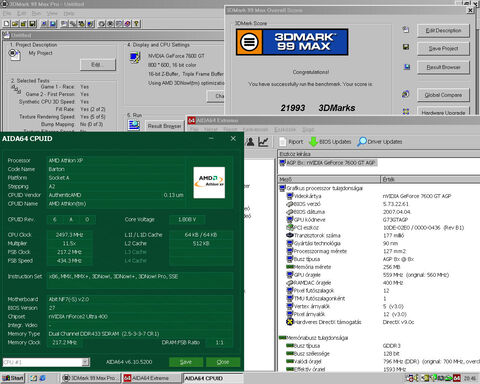Viewport: 480px width, 384px height.
Task: Click the first quick launch icon next to Start
Action: (x=33, y=378)
